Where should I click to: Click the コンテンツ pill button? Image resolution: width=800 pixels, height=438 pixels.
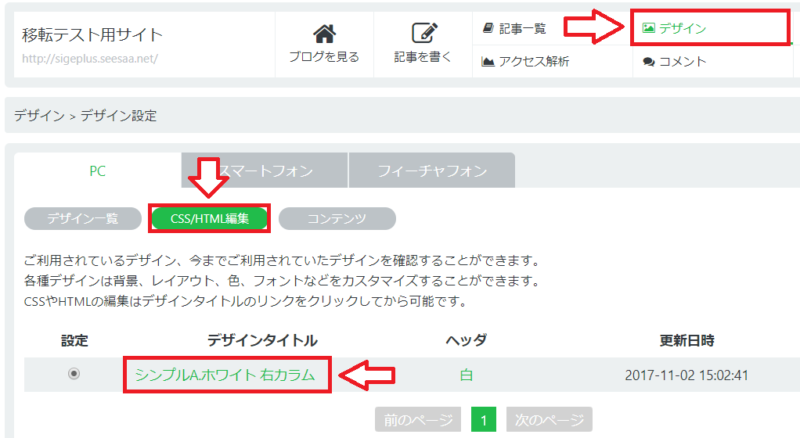point(337,218)
